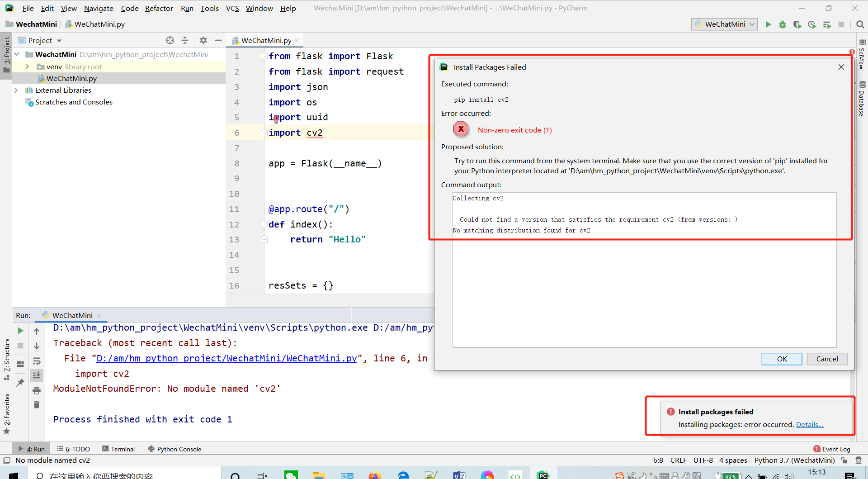Pin the Run tab
Image resolution: width=868 pixels, height=479 pixels.
(20, 383)
